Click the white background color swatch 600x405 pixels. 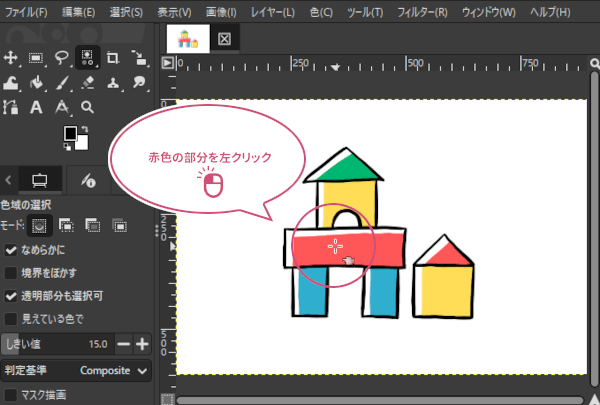83,144
